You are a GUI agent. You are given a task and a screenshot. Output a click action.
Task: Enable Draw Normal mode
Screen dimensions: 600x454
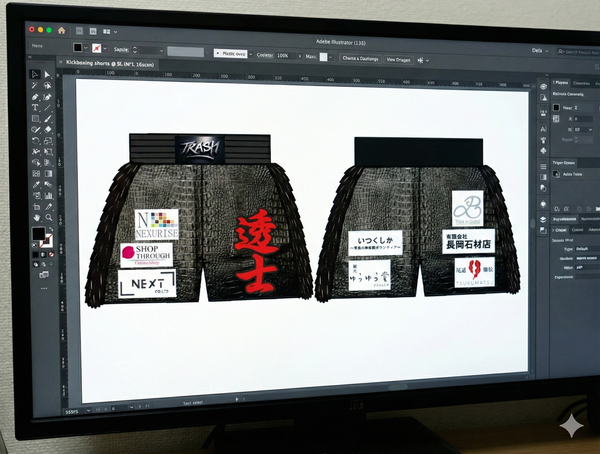point(36,264)
